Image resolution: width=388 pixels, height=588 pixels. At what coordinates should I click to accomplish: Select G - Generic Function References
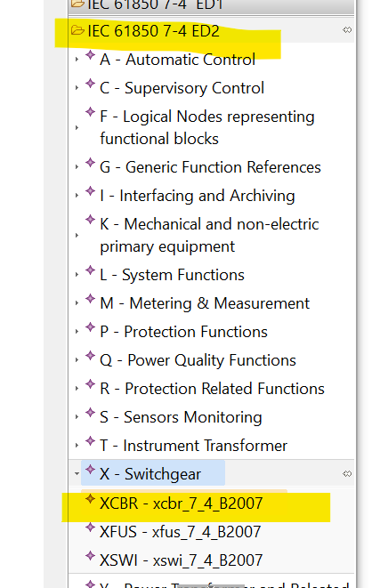point(210,167)
